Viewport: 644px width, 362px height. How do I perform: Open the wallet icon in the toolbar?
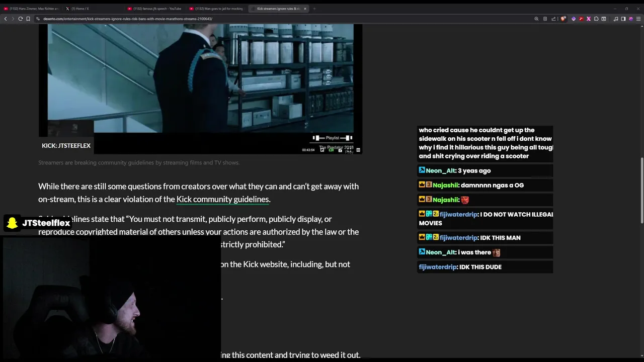pos(604,19)
